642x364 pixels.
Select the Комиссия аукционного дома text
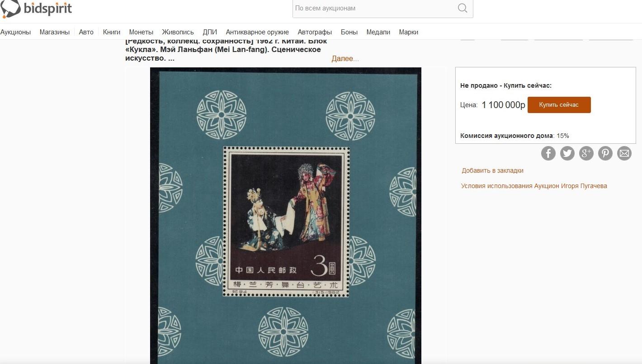point(506,136)
